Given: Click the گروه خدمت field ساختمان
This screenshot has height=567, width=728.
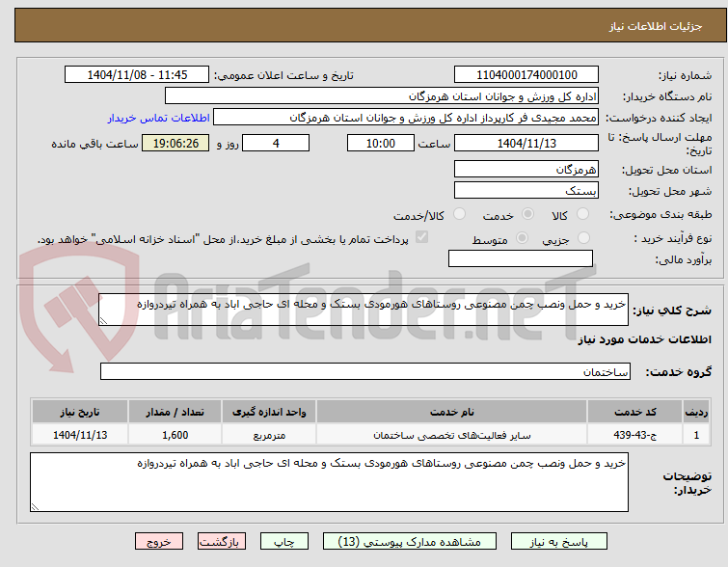Looking at the screenshot, I should pos(364,371).
